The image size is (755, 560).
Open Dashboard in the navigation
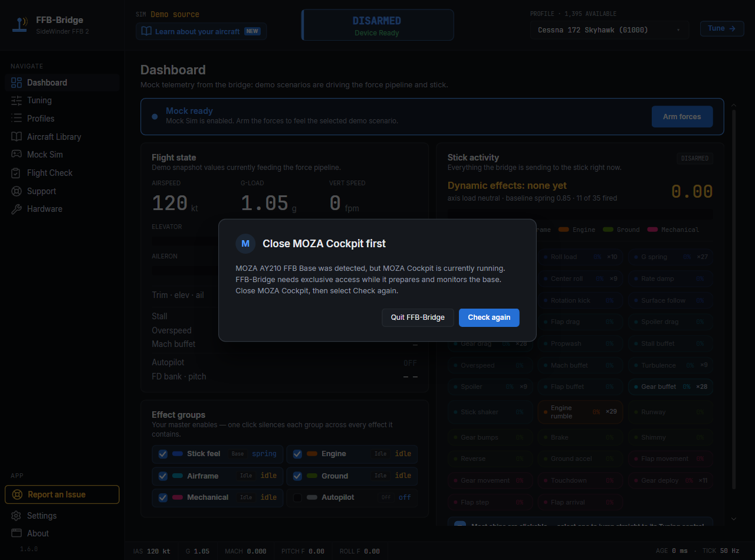[x=62, y=83]
